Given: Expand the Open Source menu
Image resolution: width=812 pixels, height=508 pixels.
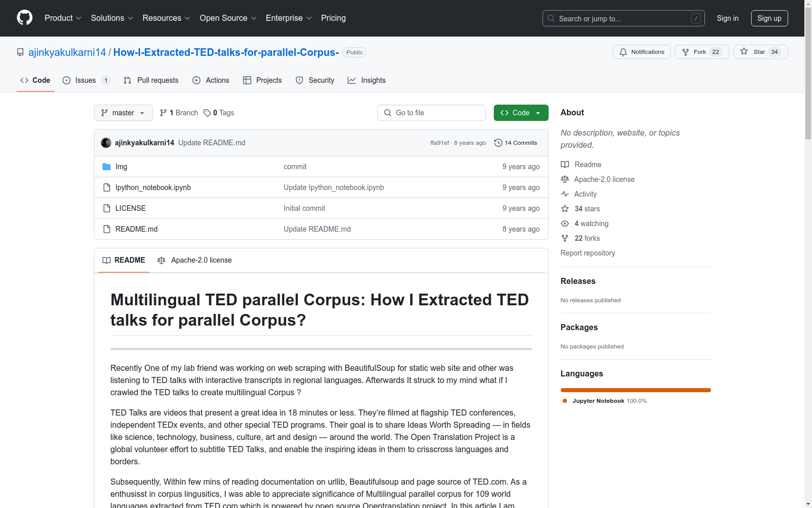Looking at the screenshot, I should tap(228, 18).
